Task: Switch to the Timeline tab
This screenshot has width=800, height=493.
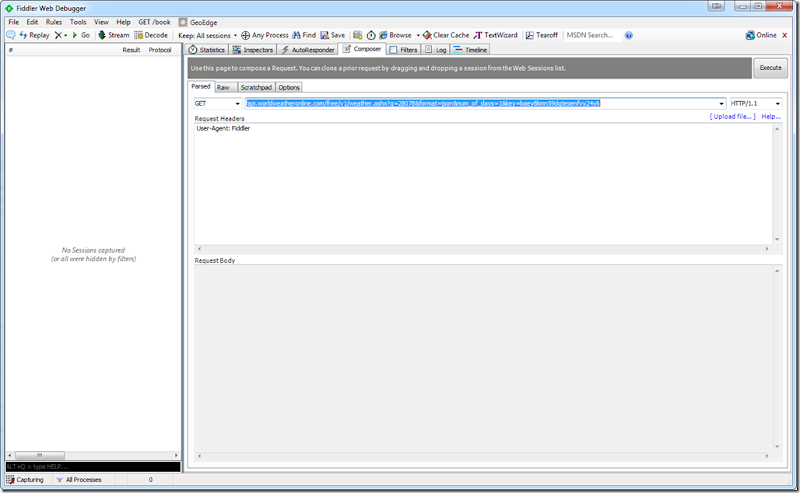Action: pos(470,50)
